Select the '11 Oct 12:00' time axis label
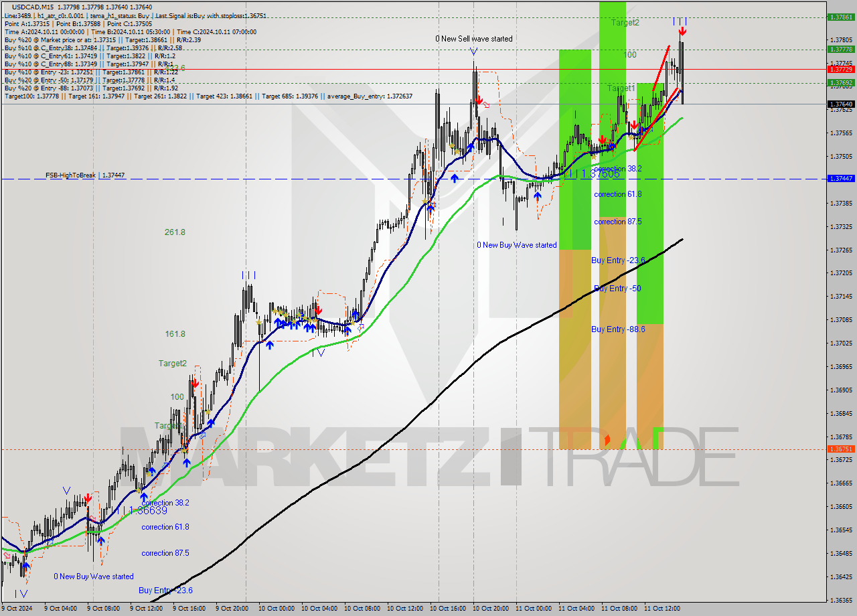Viewport: 857px width, 616px height. pyautogui.click(x=662, y=609)
